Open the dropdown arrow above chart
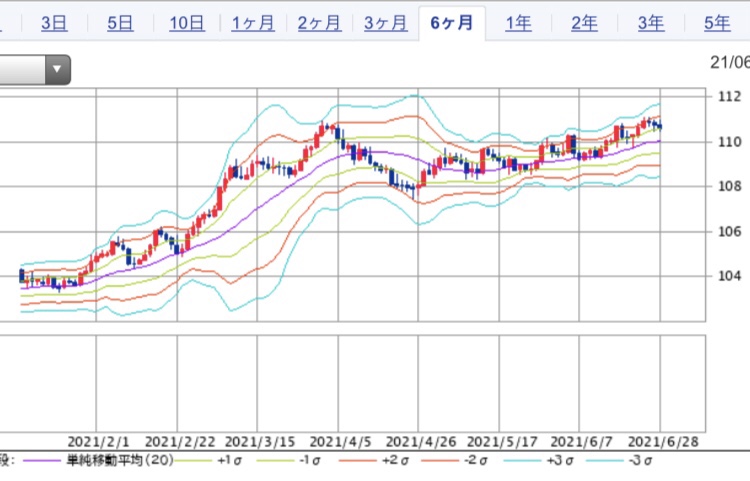This screenshot has height=481, width=750. click(57, 70)
